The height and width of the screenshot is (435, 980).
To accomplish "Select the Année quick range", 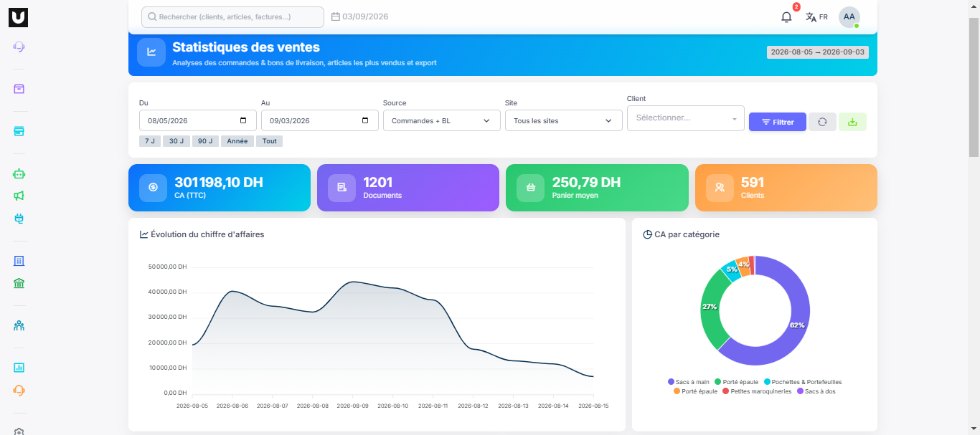I will click(x=237, y=141).
